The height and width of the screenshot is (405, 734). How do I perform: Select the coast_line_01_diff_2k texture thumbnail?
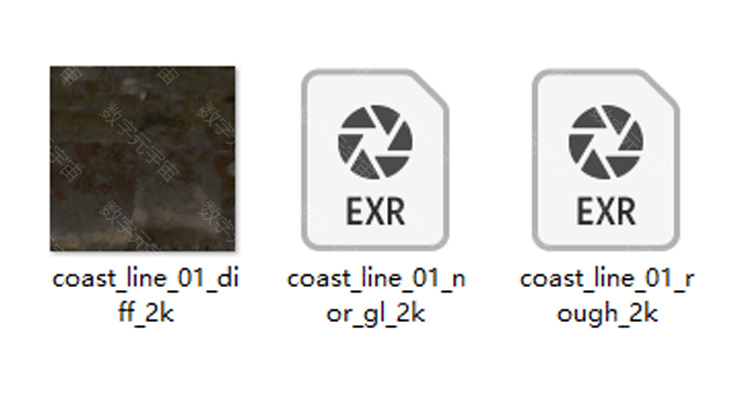pos(143,159)
